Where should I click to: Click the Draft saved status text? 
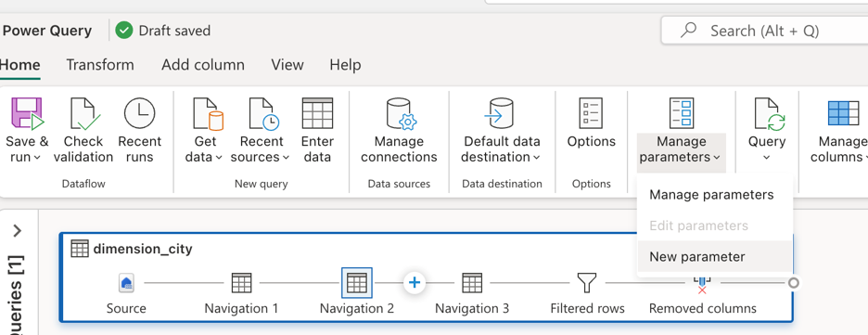174,31
